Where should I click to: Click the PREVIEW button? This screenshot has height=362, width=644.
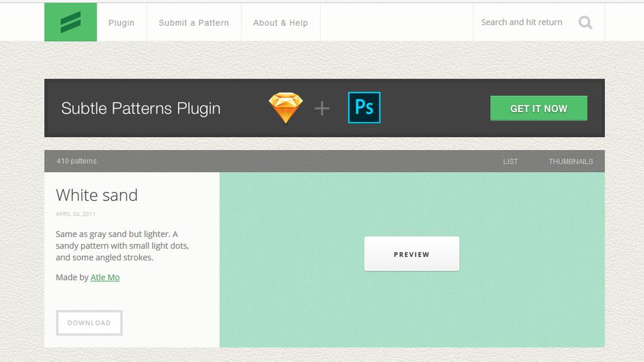click(412, 254)
